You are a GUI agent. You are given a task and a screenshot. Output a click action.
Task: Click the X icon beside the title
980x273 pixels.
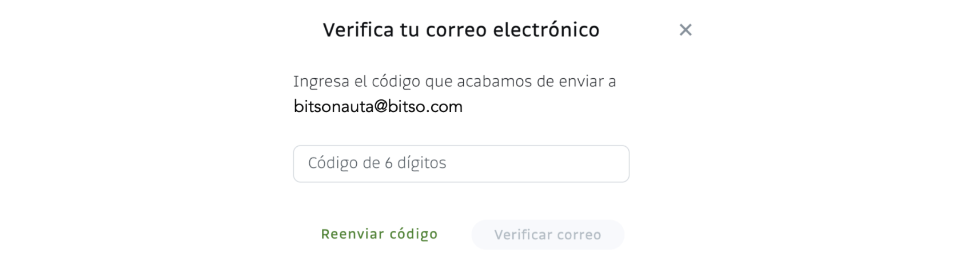click(685, 30)
